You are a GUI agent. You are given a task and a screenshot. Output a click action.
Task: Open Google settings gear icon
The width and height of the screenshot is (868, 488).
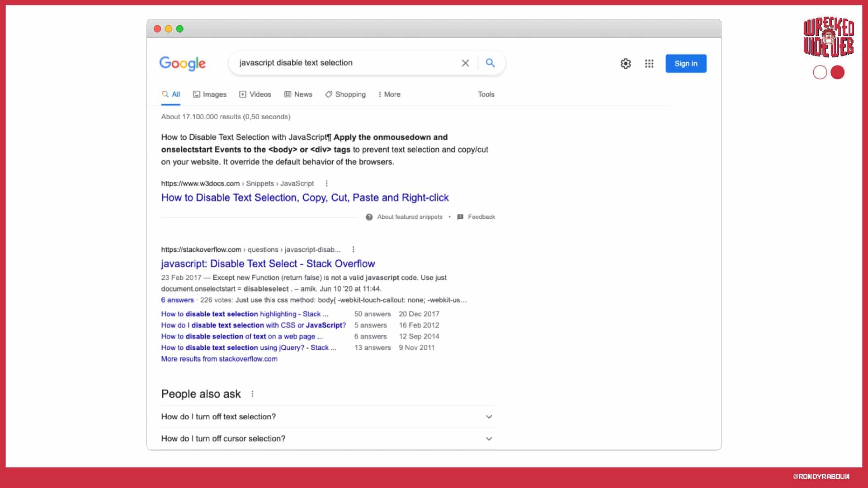(x=625, y=64)
